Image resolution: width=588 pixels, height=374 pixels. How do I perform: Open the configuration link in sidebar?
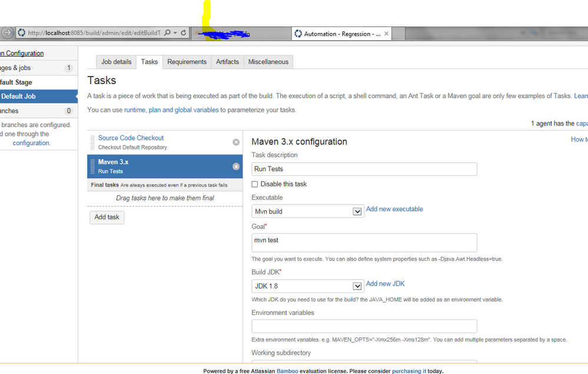(32, 143)
